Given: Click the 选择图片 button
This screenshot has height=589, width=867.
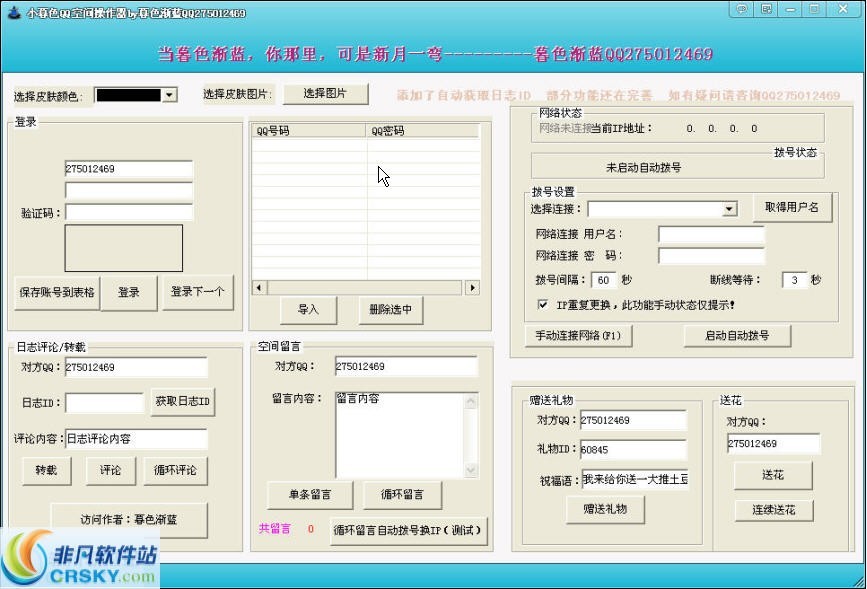Looking at the screenshot, I should pos(325,93).
